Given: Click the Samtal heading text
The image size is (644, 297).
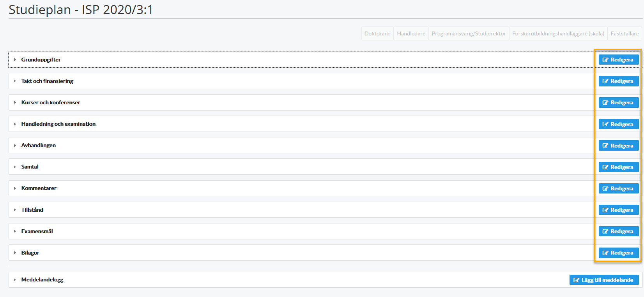Looking at the screenshot, I should (30, 167).
